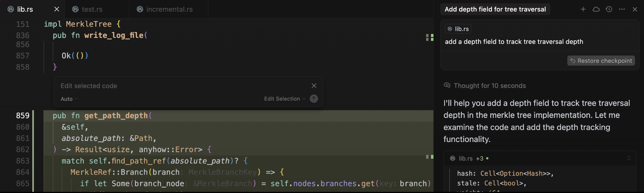Image resolution: width=644 pixels, height=193 pixels.
Task: Click the Rust icon on incremental.rs tab
Action: [140, 9]
